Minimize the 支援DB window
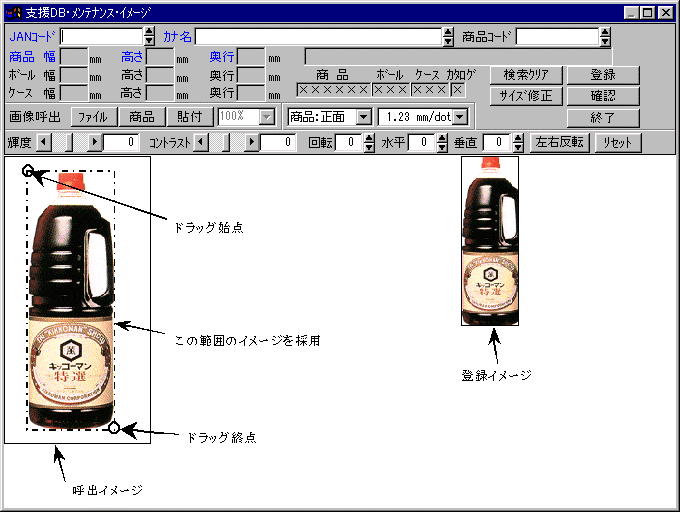This screenshot has height=512, width=680. [631, 13]
